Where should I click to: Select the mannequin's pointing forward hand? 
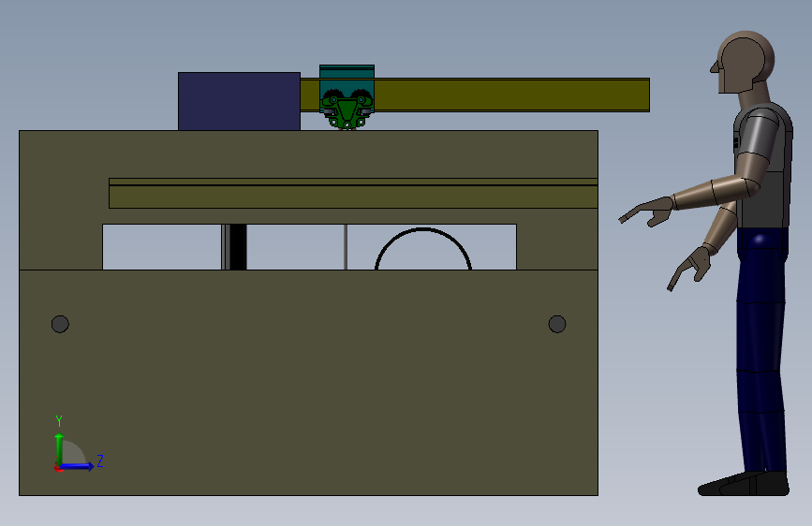click(x=646, y=212)
